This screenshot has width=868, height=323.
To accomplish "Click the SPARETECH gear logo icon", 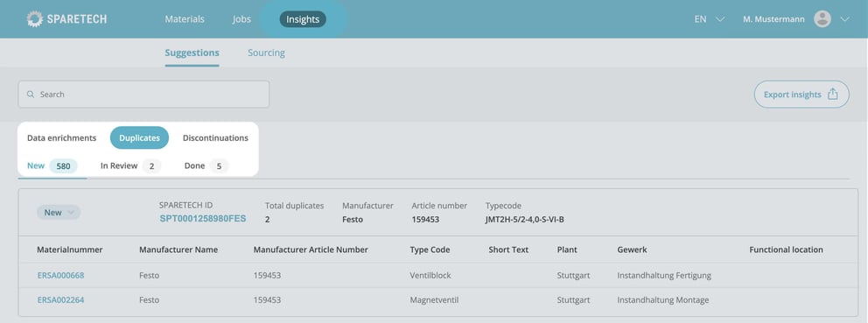I will (34, 19).
